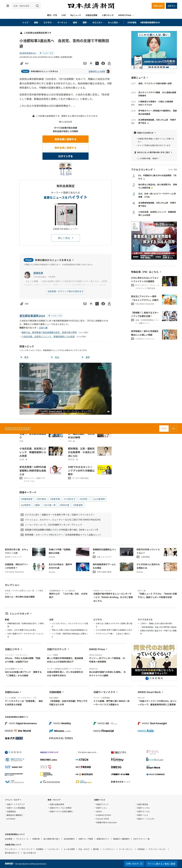182x868 pixels.
Task: Open NIKKEI COMPASS logo link
Action: [x=155, y=774]
